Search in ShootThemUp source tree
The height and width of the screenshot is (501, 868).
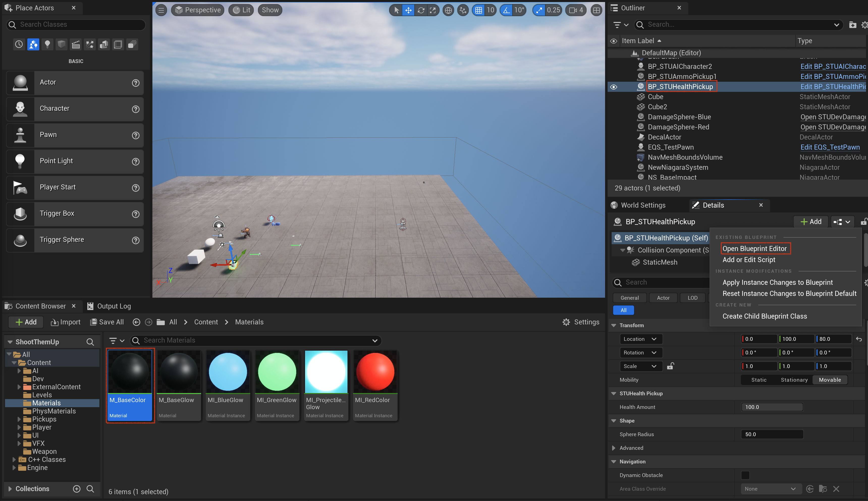90,342
